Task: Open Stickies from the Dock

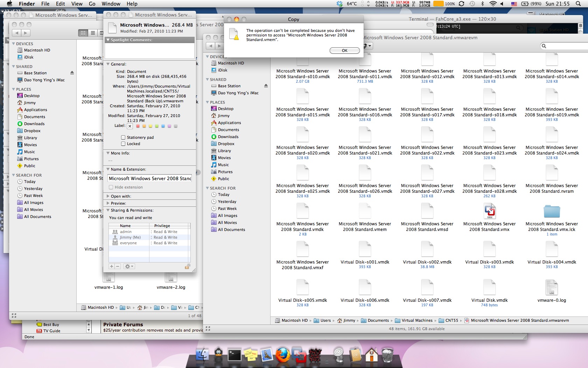Action: coord(251,355)
